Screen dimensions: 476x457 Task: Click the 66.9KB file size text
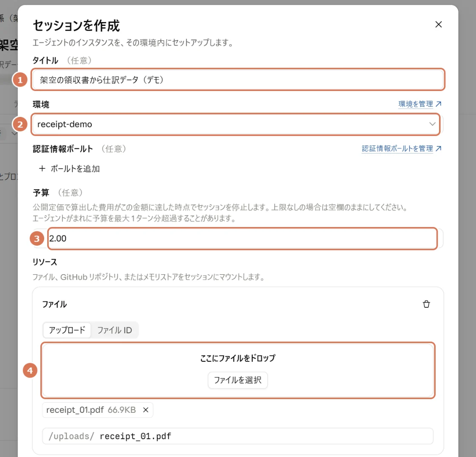click(x=122, y=410)
